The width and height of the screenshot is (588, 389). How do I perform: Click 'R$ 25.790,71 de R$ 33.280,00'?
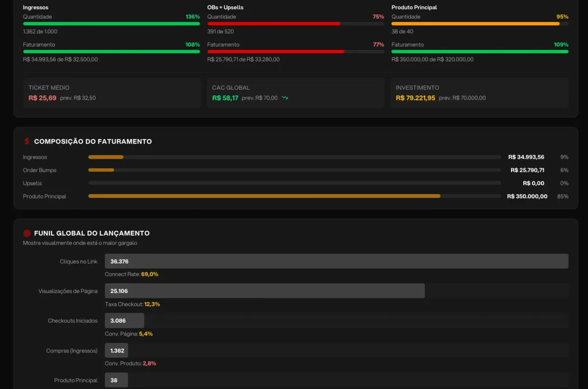pyautogui.click(x=244, y=59)
